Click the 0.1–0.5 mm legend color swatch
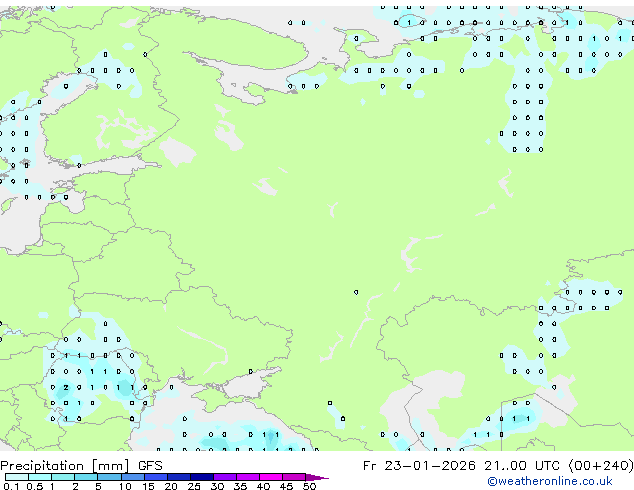This screenshot has width=634, height=490. [x=17, y=477]
